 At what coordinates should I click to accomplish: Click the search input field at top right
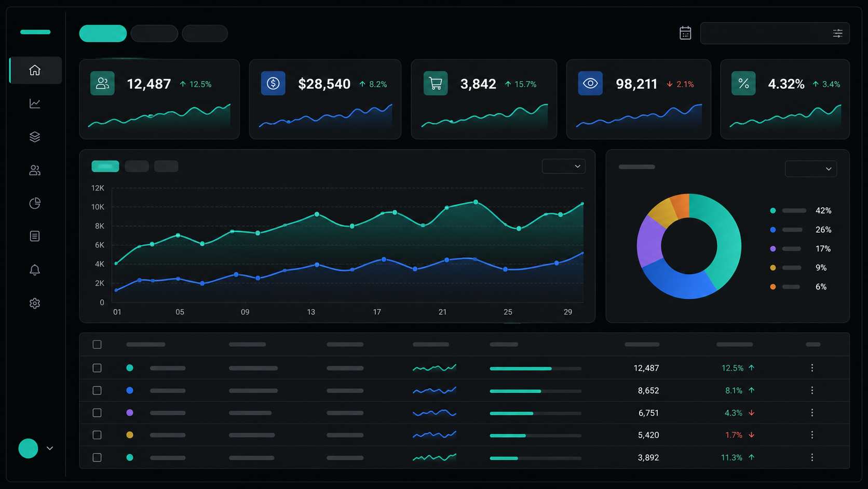tap(775, 33)
